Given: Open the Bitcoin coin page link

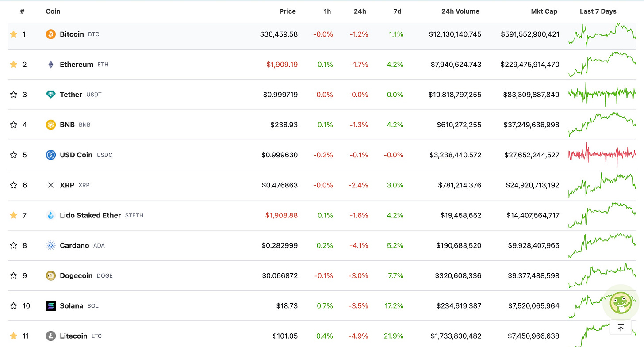Looking at the screenshot, I should tap(72, 34).
